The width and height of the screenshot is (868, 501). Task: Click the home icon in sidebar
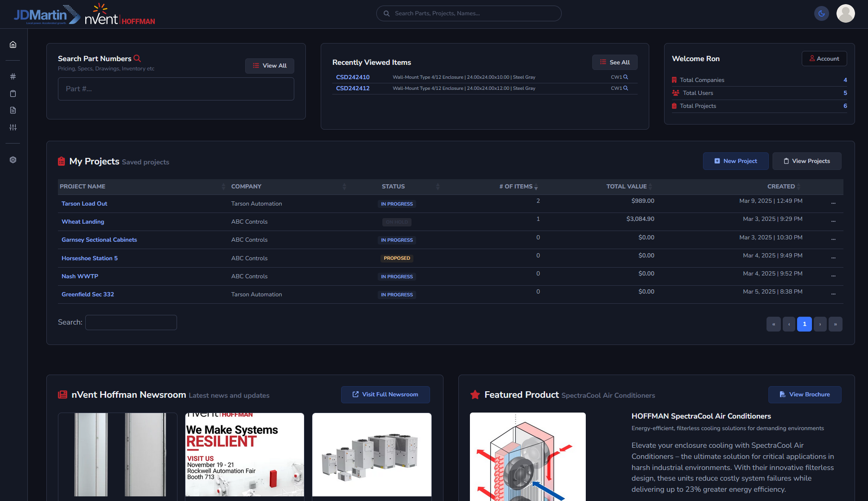pyautogui.click(x=13, y=45)
